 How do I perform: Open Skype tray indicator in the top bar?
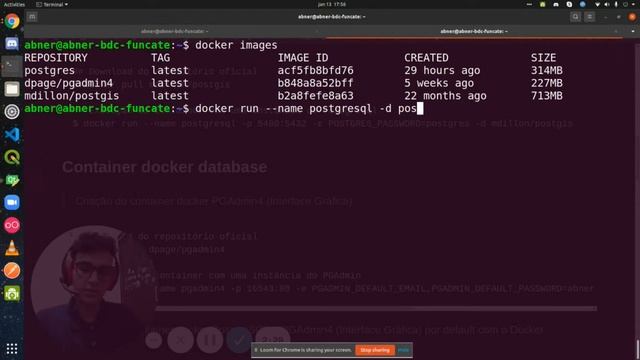point(569,4)
